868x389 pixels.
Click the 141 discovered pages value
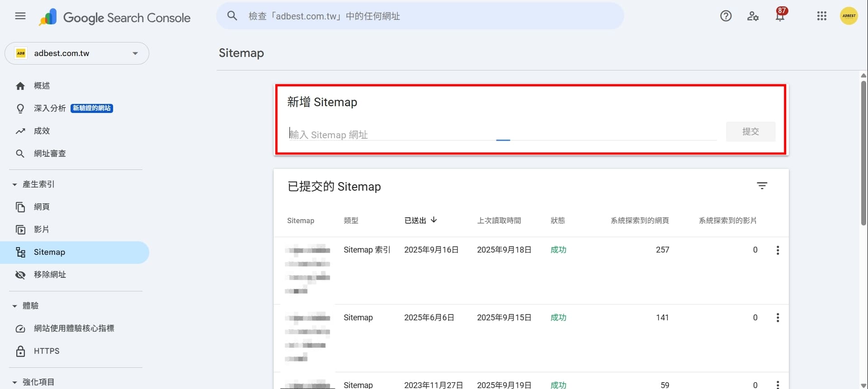(663, 318)
